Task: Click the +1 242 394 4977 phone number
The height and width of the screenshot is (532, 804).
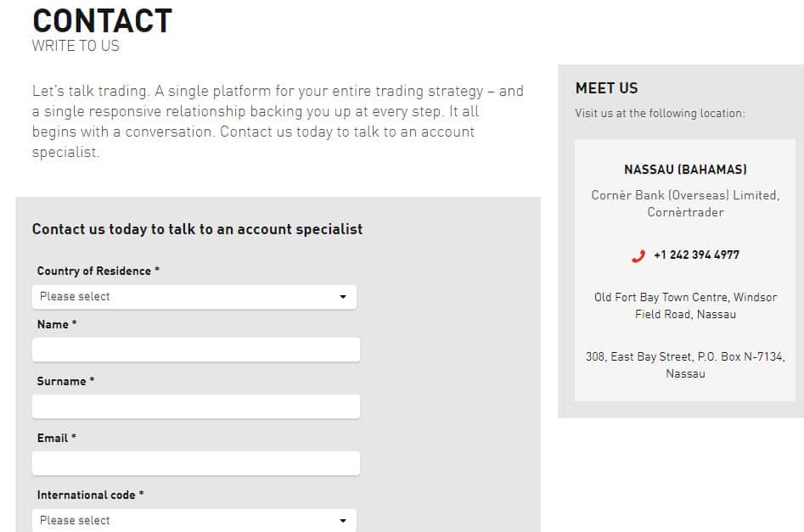Action: click(x=696, y=255)
